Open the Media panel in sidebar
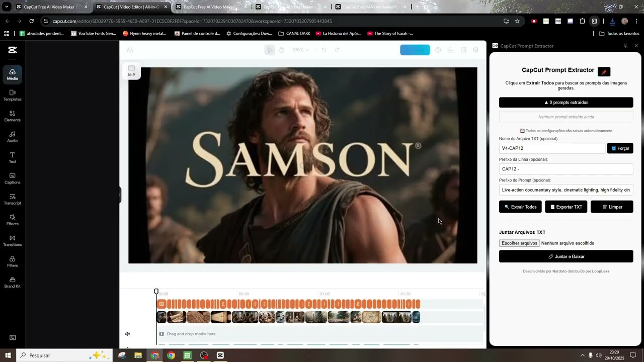644x362 pixels. [x=13, y=74]
